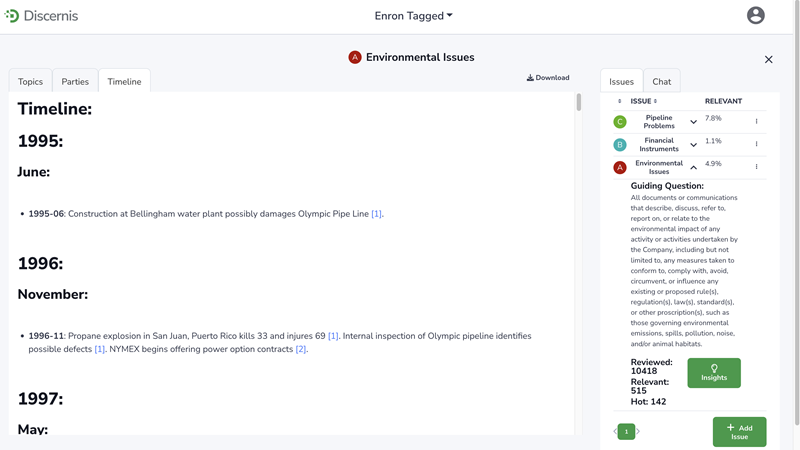Screen dimensions: 800x450
Task: Open the Enron Tagged dropdown
Action: pyautogui.click(x=413, y=16)
